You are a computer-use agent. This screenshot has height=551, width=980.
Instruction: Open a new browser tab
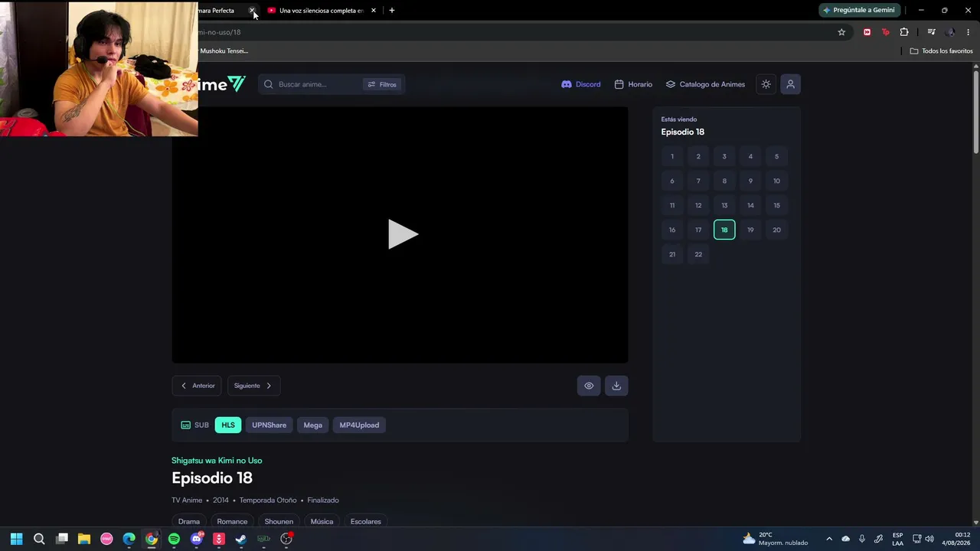392,11
